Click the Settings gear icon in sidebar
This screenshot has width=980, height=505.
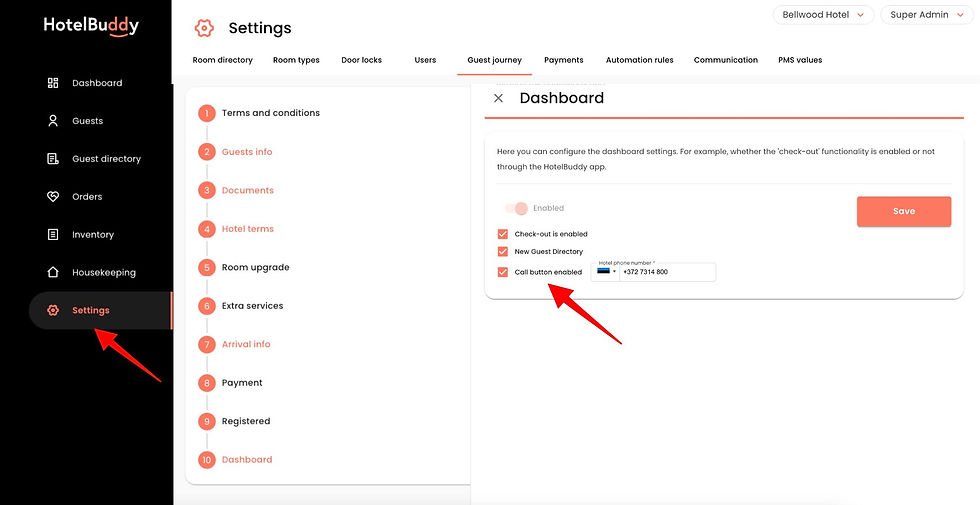53,310
